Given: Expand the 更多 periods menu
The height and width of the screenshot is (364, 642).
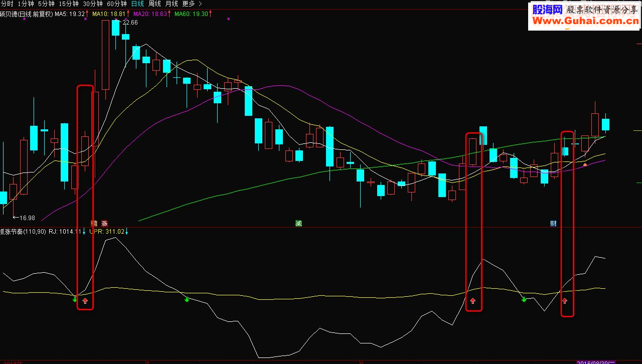Looking at the screenshot, I should click(189, 4).
